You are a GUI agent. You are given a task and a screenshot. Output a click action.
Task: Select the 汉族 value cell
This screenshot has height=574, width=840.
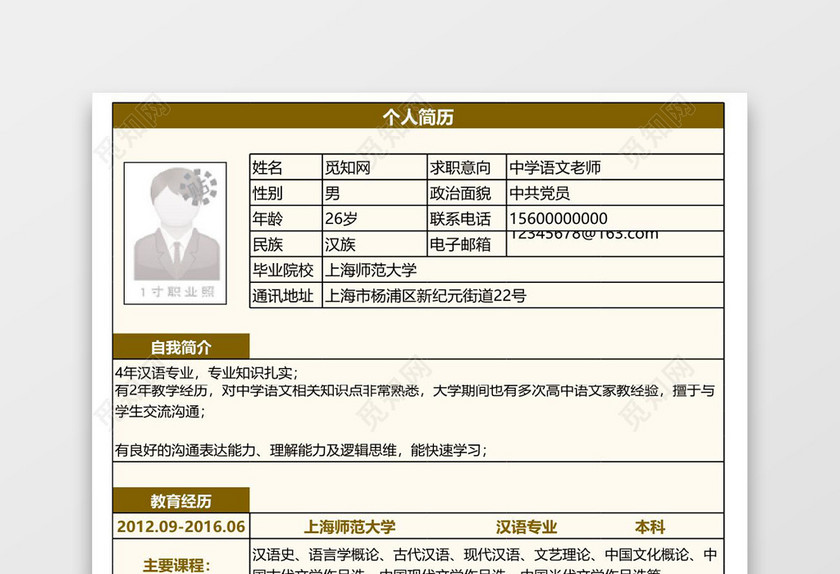coord(374,244)
